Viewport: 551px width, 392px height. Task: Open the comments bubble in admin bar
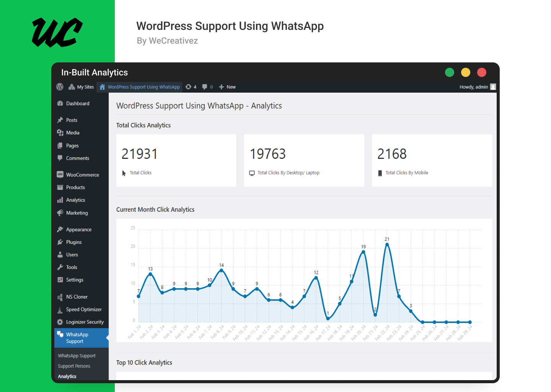(x=207, y=87)
